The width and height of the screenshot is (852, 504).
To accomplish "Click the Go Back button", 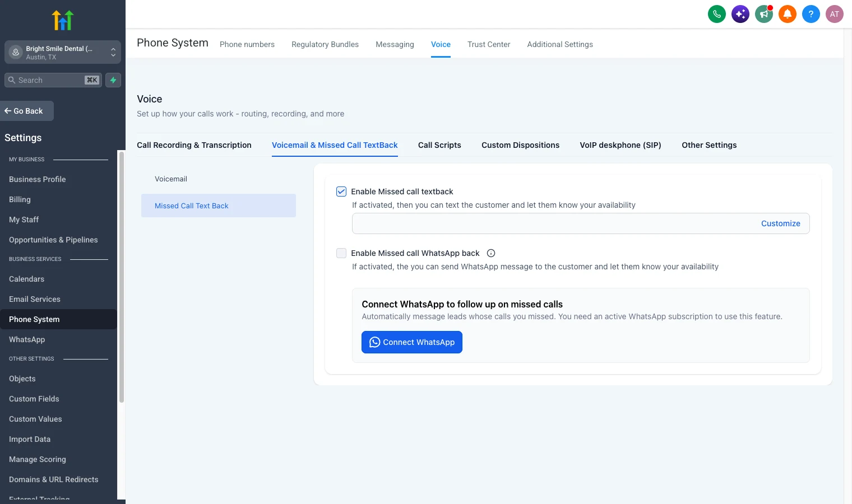I will click(x=27, y=111).
